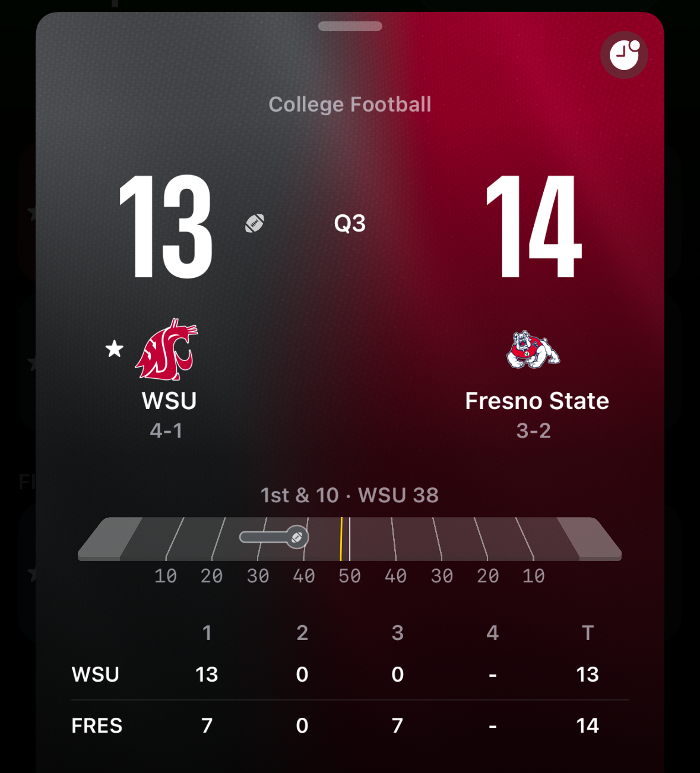Tap the Q3 game status

click(350, 224)
